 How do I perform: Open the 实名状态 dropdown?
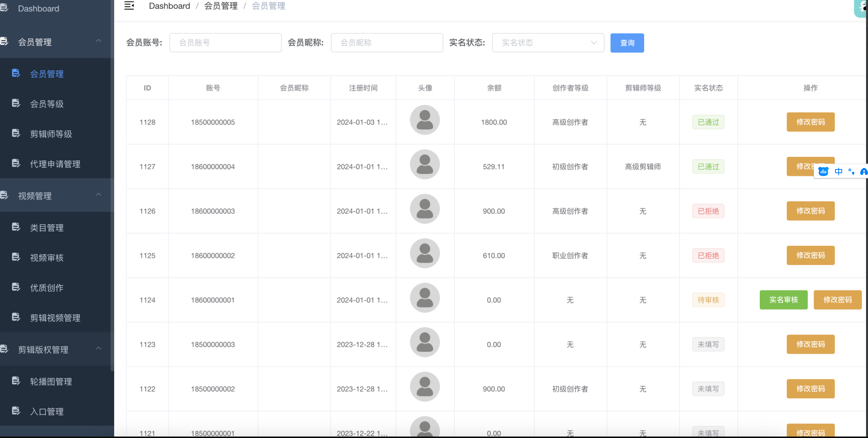(x=548, y=43)
